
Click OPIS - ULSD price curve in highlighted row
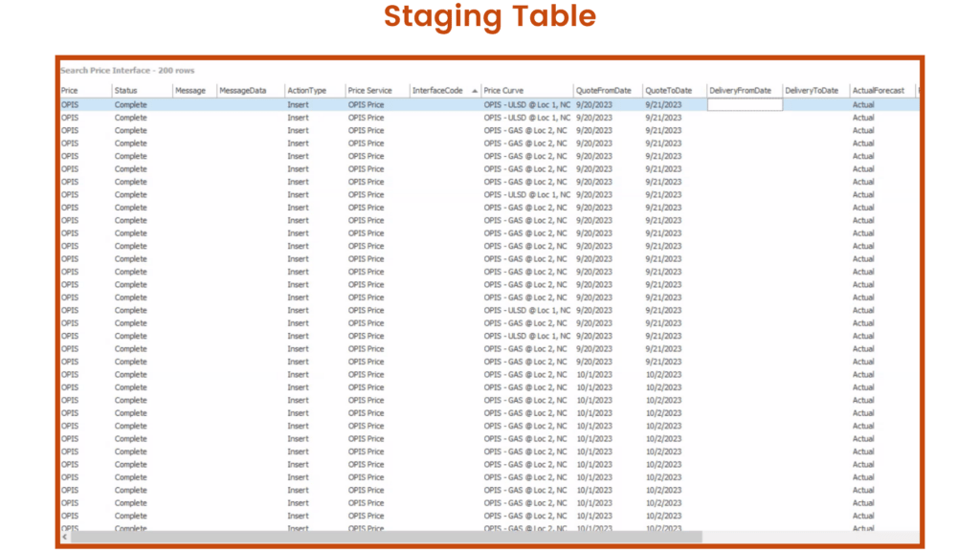pos(526,104)
